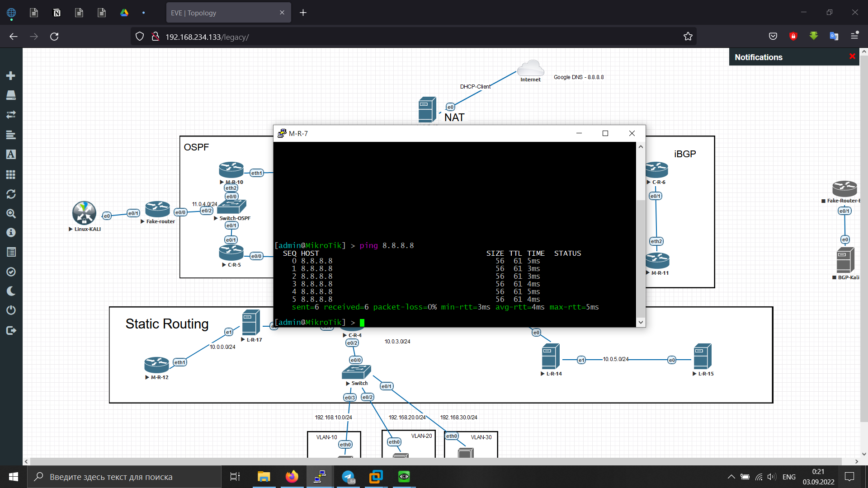Click the Internet cloud icon
The height and width of the screenshot is (488, 868).
click(x=530, y=68)
